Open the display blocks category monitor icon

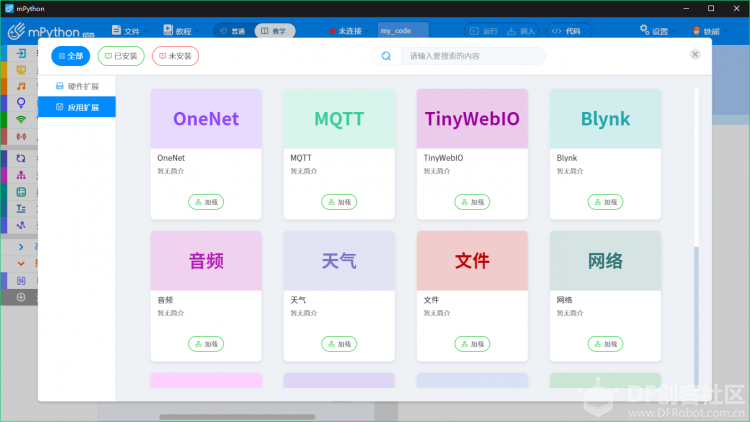[x=21, y=70]
